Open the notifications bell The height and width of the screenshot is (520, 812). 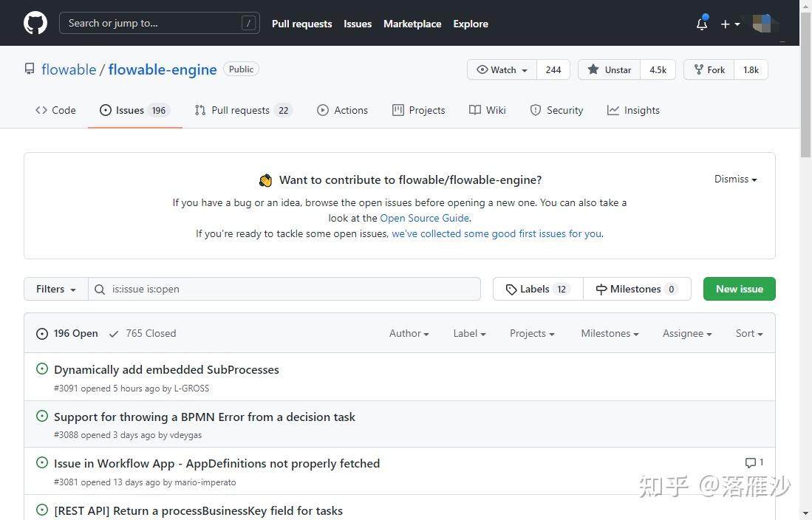(702, 24)
